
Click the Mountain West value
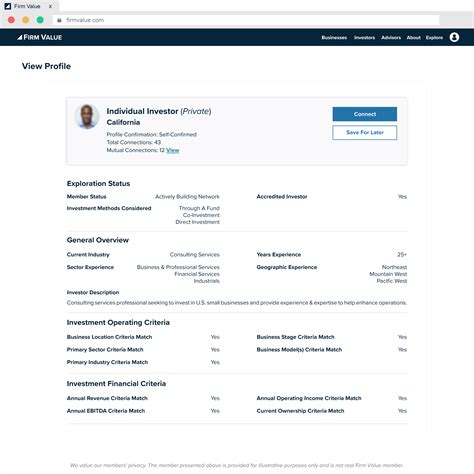tap(388, 274)
